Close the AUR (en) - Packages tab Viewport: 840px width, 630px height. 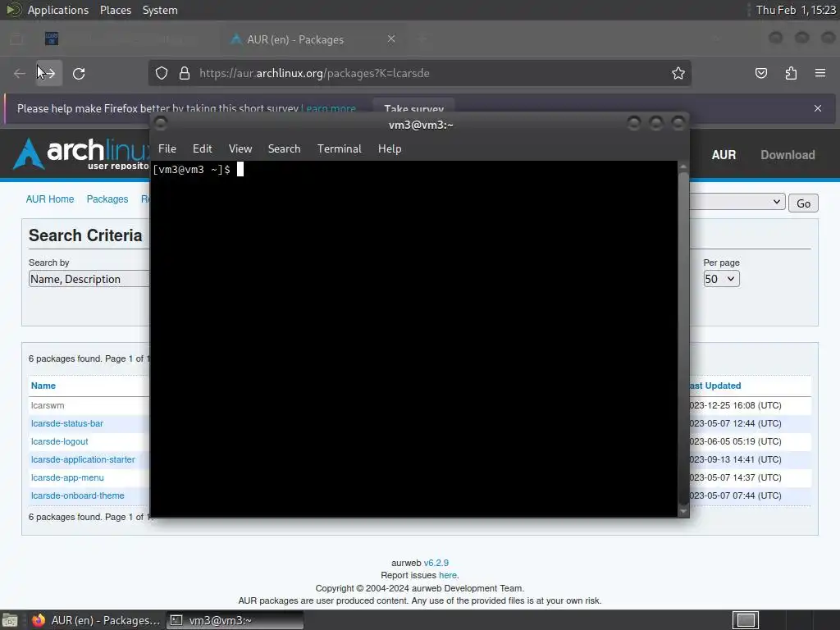click(391, 39)
